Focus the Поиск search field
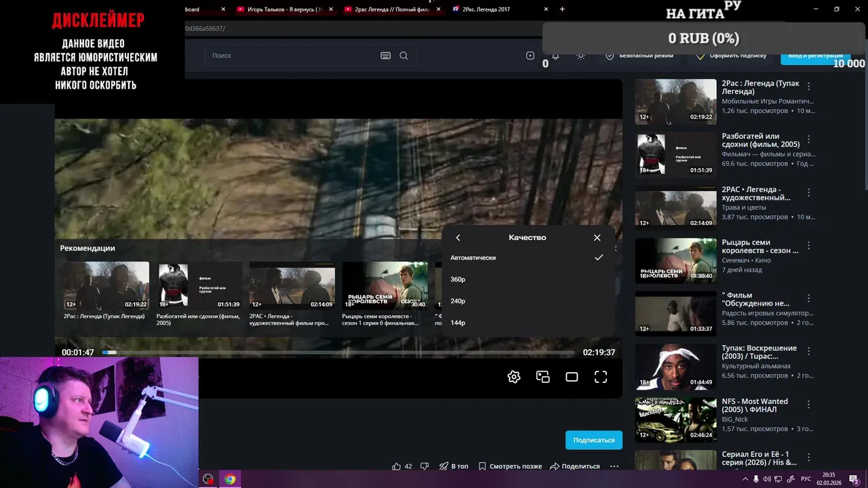 pyautogui.click(x=292, y=56)
